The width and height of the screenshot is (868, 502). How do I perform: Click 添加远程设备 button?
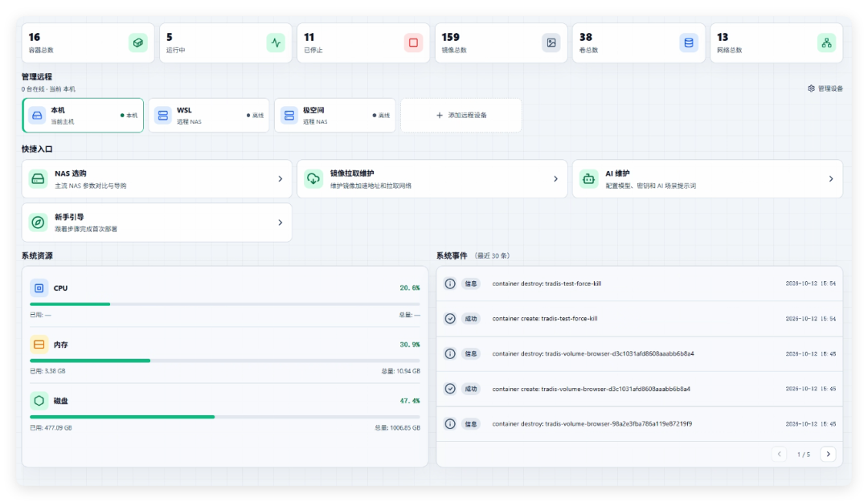(461, 115)
